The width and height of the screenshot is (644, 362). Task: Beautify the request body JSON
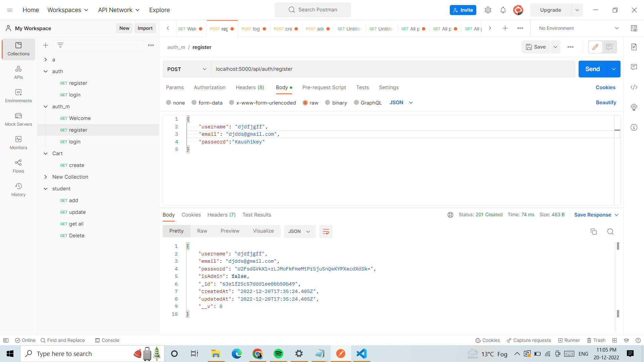pyautogui.click(x=606, y=103)
